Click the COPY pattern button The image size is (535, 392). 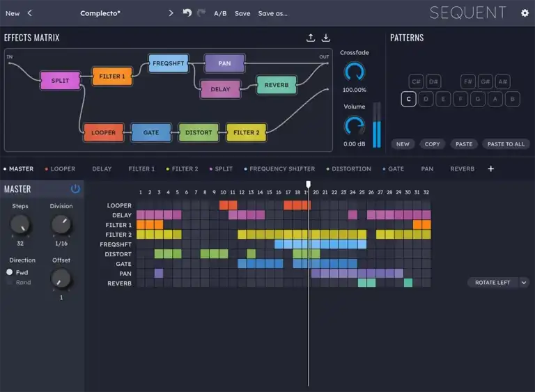(x=432, y=144)
